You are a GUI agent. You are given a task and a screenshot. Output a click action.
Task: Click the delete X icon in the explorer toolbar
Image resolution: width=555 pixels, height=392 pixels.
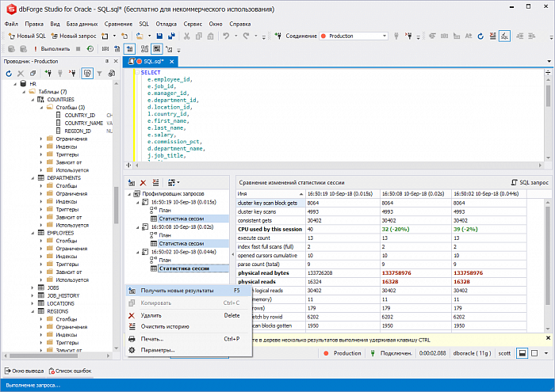click(21, 74)
